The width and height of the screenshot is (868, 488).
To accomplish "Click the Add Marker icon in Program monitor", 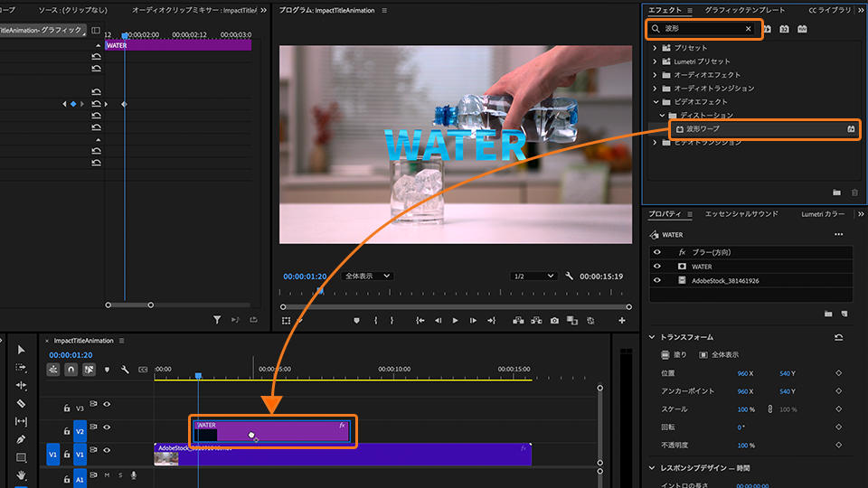I will coord(357,320).
